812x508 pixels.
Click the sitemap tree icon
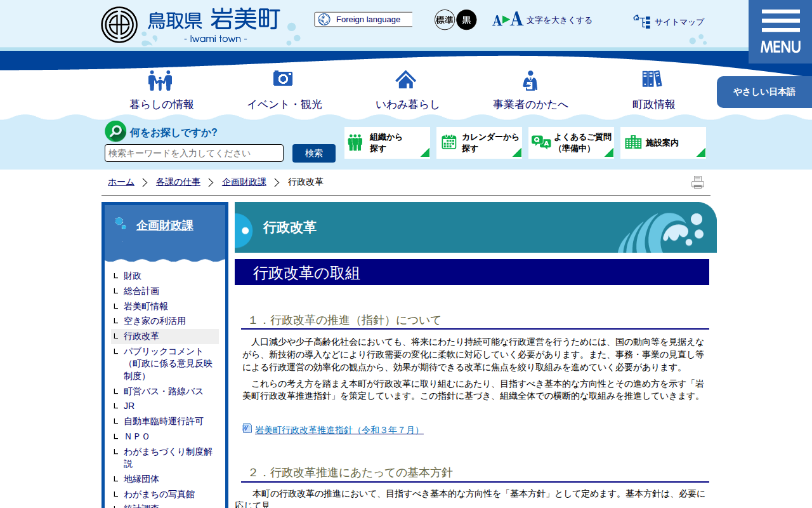pos(642,22)
